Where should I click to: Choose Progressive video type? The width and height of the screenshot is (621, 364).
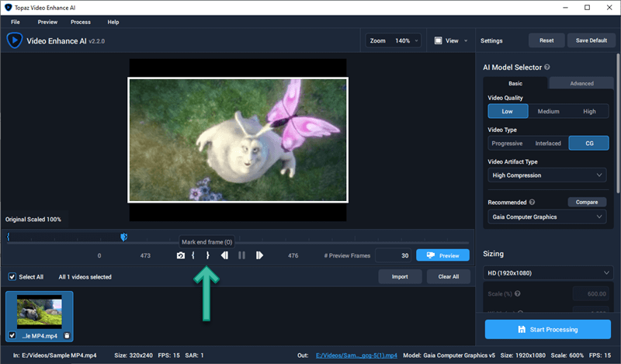[x=508, y=144]
